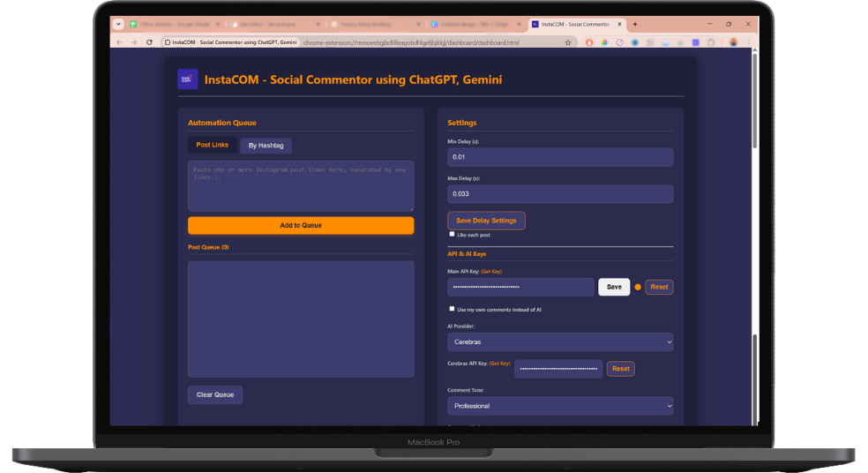Click the Max Delay input field

560,194
